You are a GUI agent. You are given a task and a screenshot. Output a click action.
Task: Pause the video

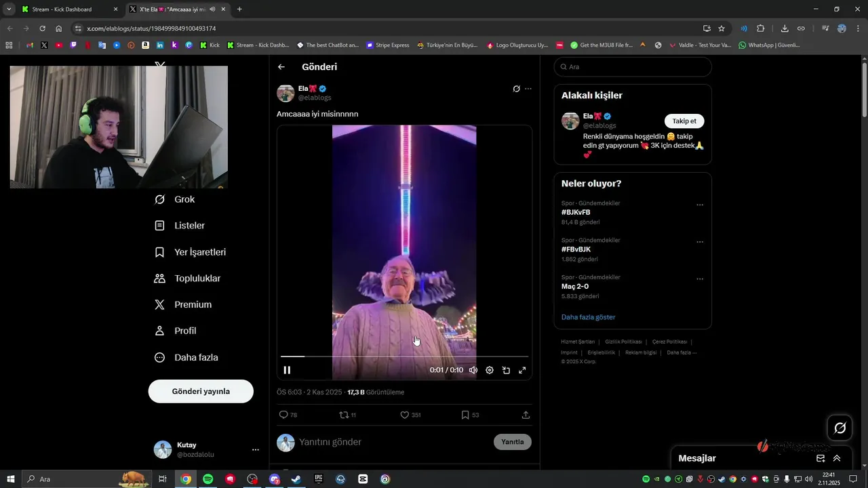[287, 370]
